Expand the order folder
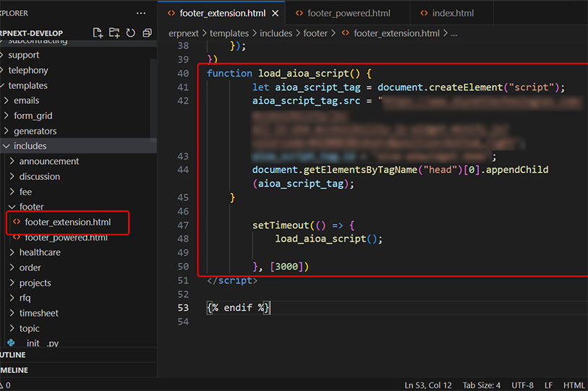This screenshot has height=391, width=588. coord(30,267)
